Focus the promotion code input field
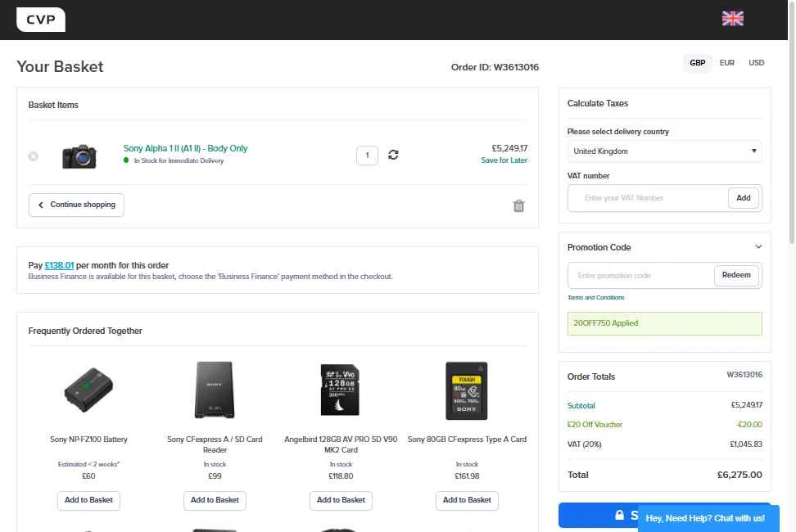The image size is (796, 532). 640,275
